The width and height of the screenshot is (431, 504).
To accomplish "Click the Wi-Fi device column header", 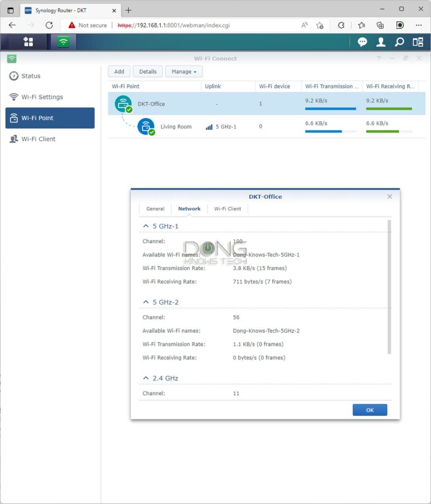I will click(278, 86).
